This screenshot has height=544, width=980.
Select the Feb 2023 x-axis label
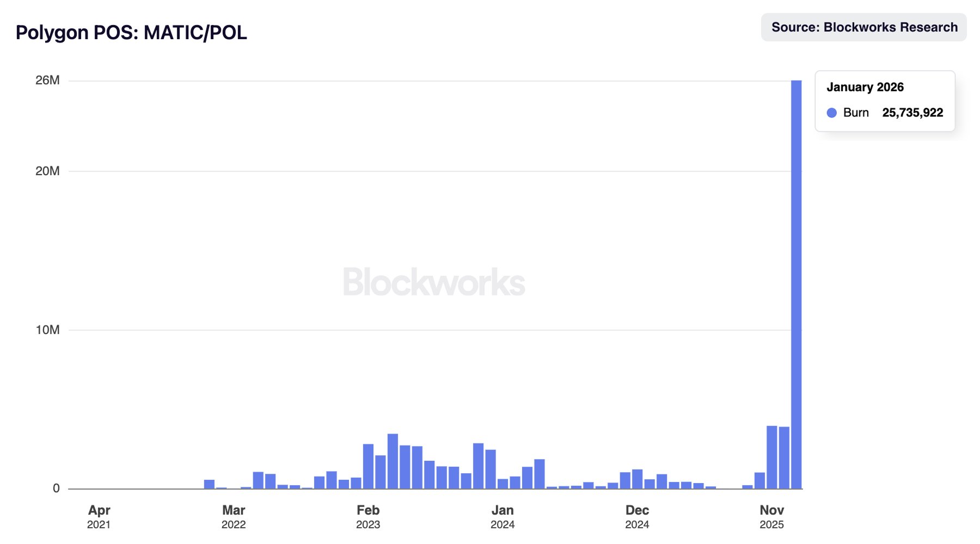[x=368, y=516]
